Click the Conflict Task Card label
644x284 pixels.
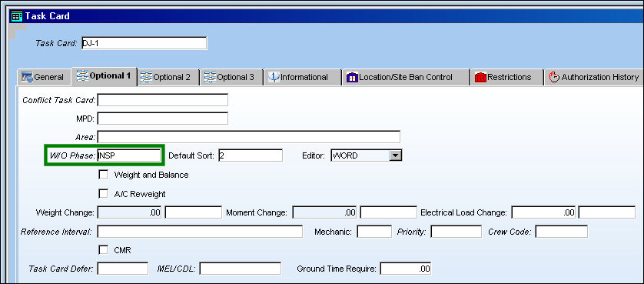click(x=58, y=100)
